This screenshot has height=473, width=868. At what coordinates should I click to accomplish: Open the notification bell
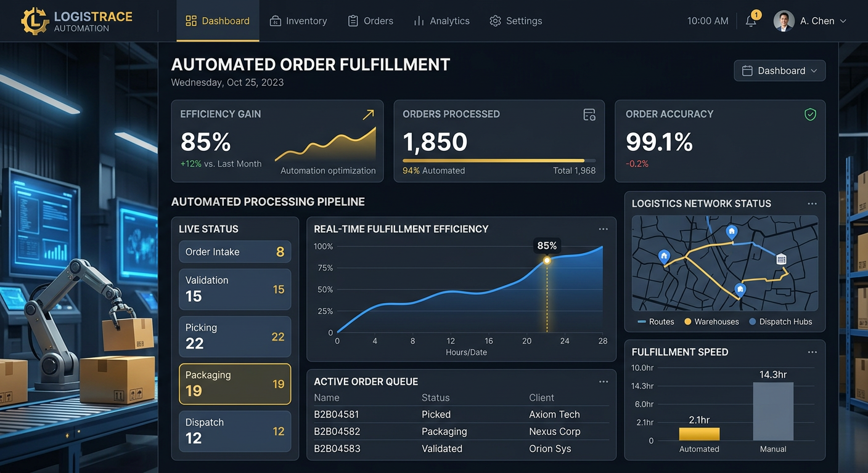point(751,21)
